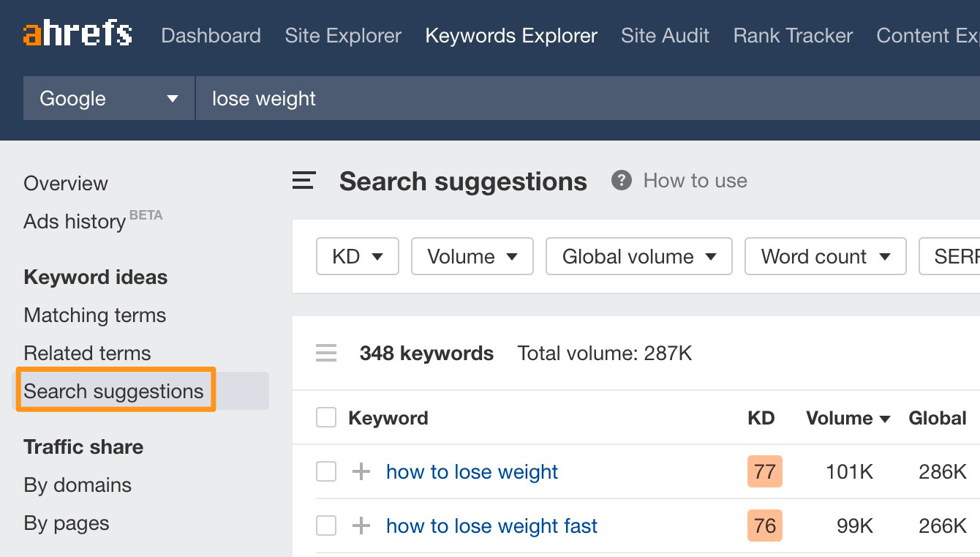Click plus icon next to how to lose weight
The width and height of the screenshot is (980, 557).
pos(361,472)
